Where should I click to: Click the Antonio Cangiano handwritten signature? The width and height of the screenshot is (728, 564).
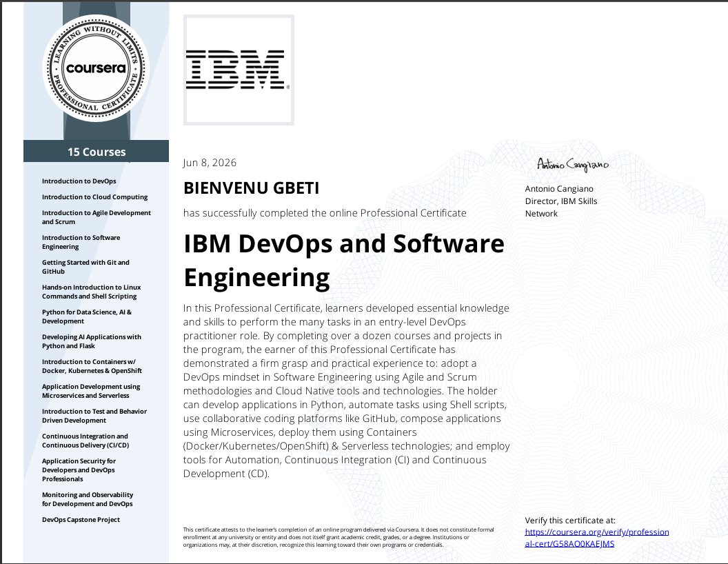click(572, 165)
